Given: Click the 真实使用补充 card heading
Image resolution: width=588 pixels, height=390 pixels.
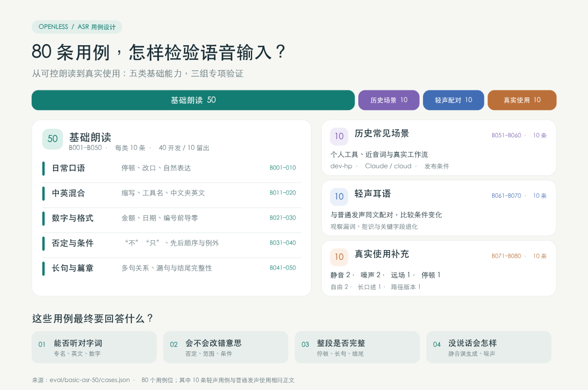Looking at the screenshot, I should [x=382, y=254].
